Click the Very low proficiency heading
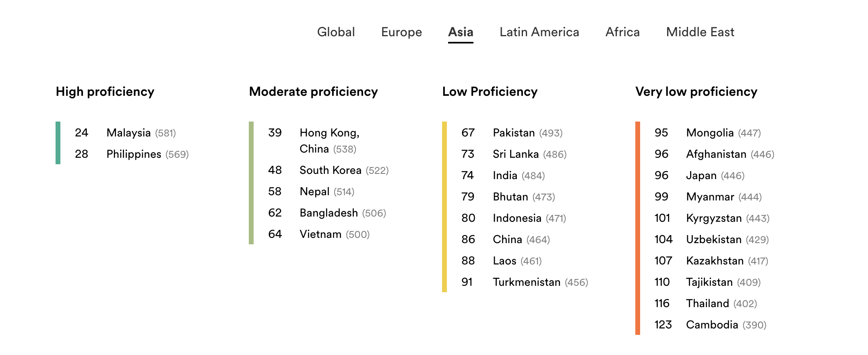The height and width of the screenshot is (355, 868). tap(696, 92)
